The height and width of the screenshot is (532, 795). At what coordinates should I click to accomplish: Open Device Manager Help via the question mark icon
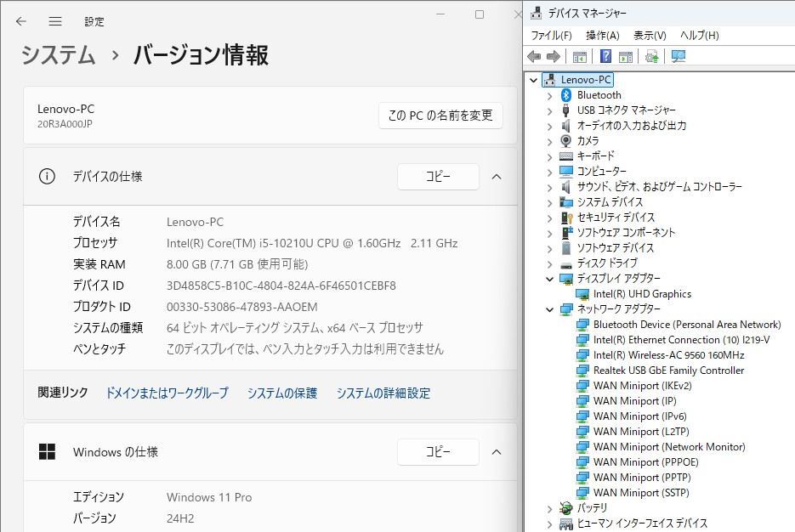[x=605, y=56]
